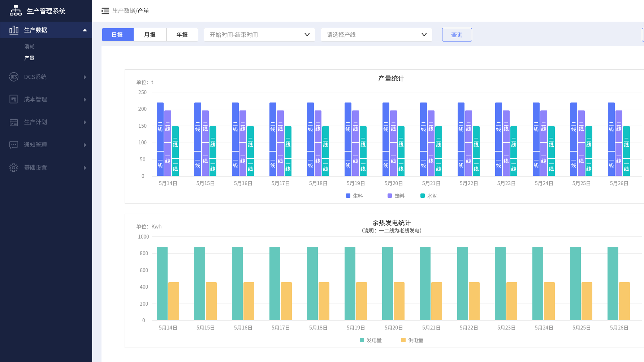Screen dimensions: 644x362
Task: Click the DCS系统 sidebar icon
Action: pyautogui.click(x=14, y=77)
